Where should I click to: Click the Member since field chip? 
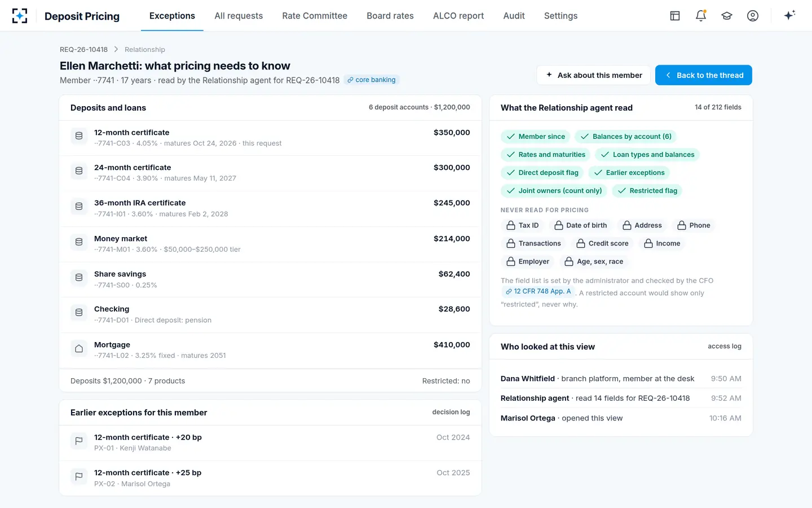click(536, 137)
